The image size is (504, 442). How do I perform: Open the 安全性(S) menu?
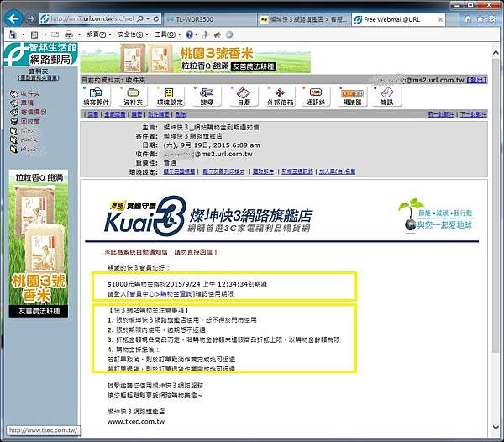coord(133,34)
